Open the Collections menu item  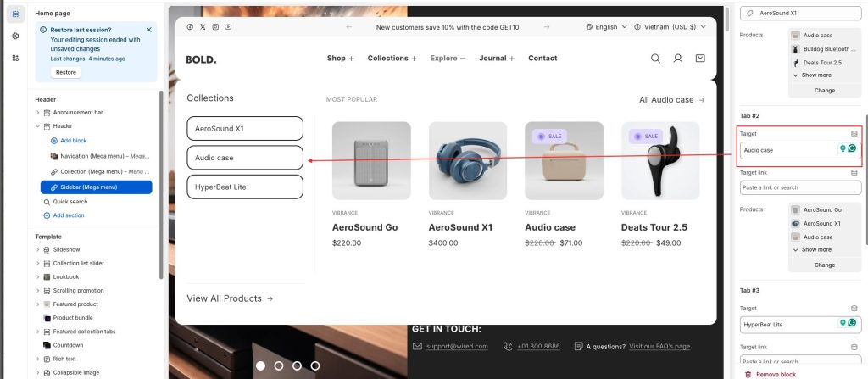392,59
